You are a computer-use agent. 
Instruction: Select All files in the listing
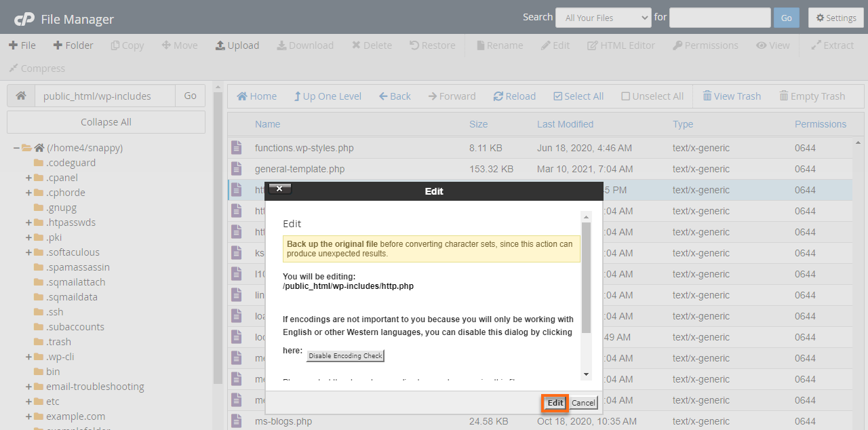(x=578, y=96)
